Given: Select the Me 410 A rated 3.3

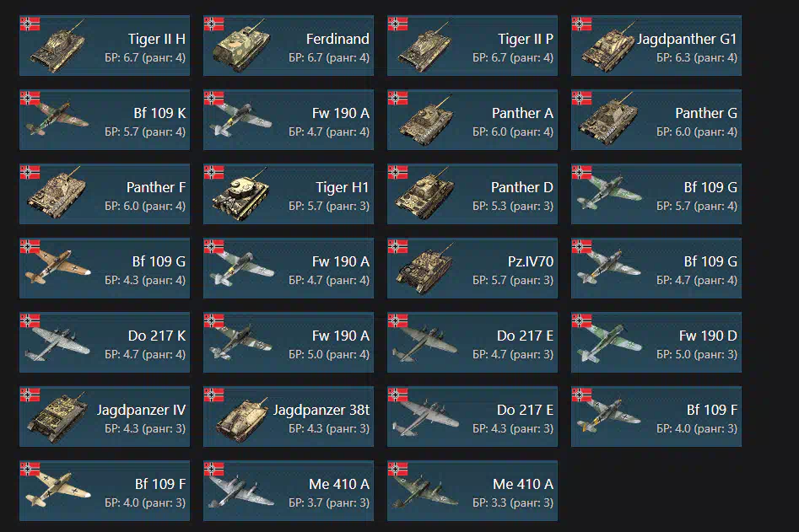Looking at the screenshot, I should coord(472,492).
